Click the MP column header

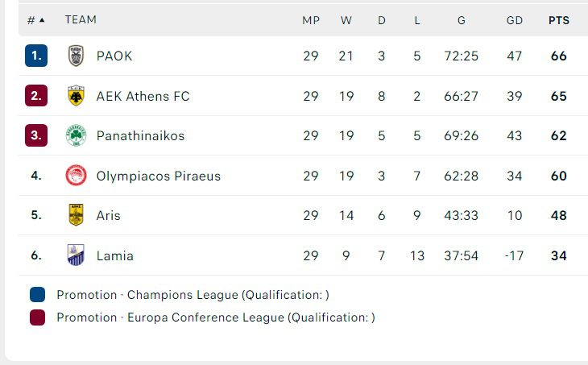pyautogui.click(x=311, y=20)
